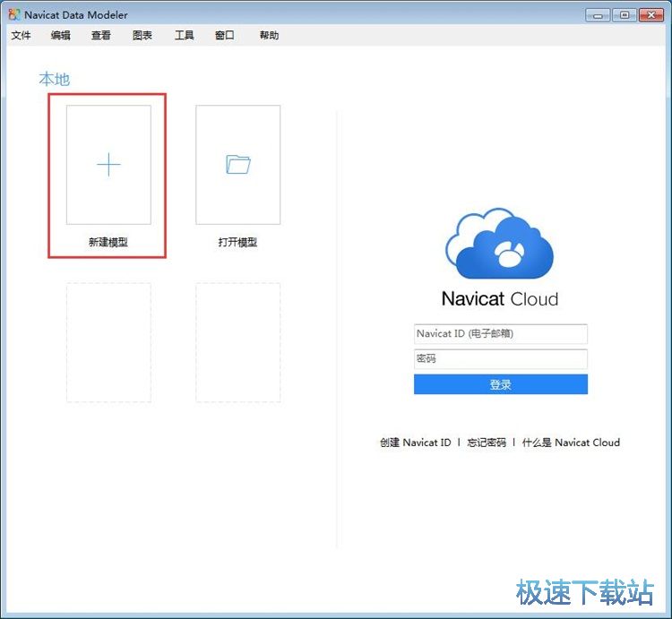Focus the Navicat ID email field

coord(501,334)
